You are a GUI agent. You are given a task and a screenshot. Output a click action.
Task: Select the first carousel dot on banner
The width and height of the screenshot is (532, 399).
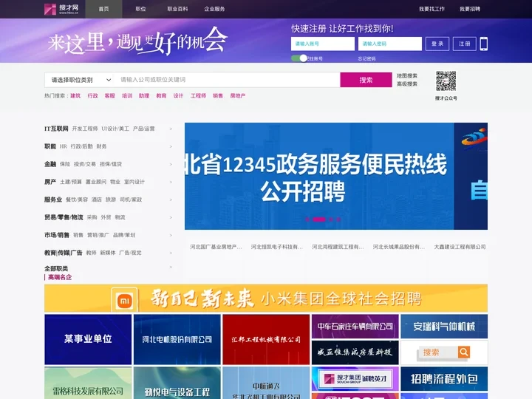coord(307,219)
